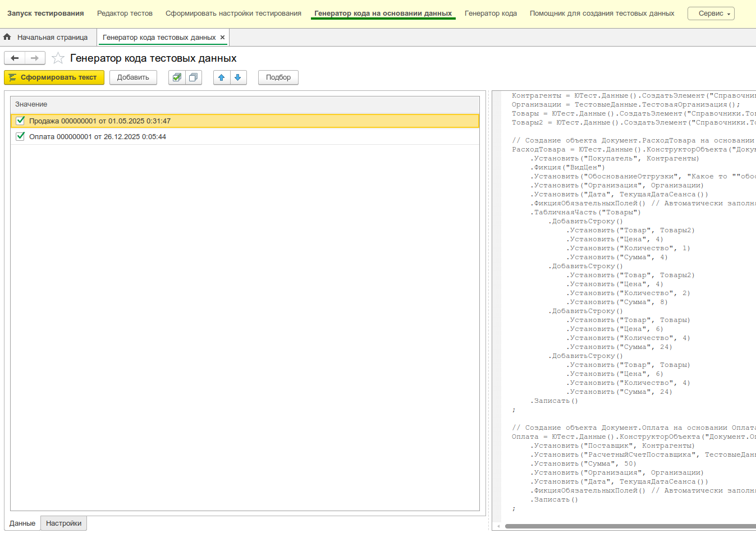This screenshot has height=533, width=756.
Task: Open the Сервис dropdown menu
Action: [x=711, y=13]
